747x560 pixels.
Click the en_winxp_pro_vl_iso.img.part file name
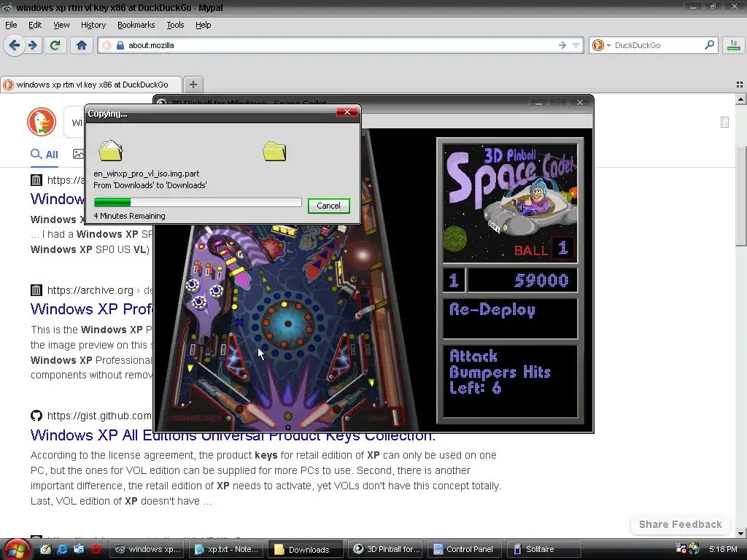146,174
